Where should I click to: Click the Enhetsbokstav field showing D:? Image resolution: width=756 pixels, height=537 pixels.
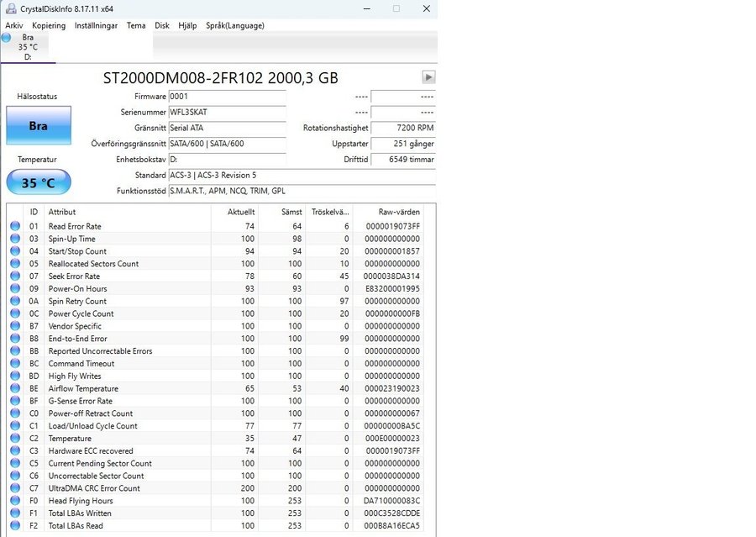227,159
